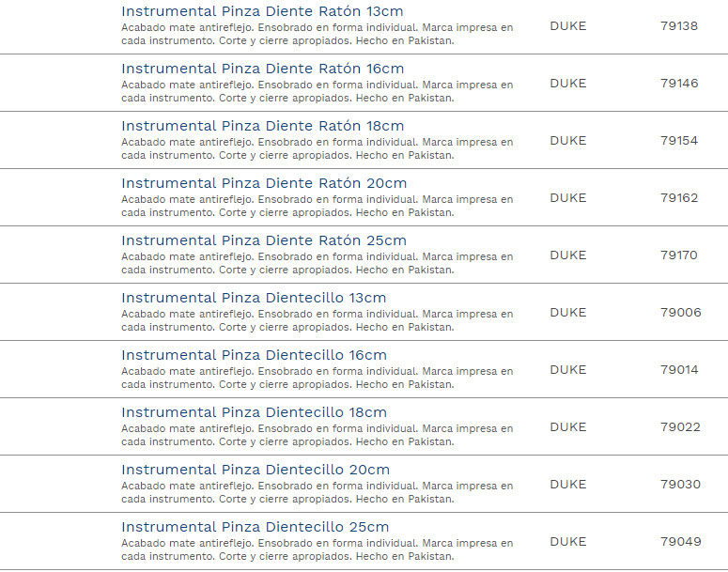This screenshot has height=572, width=728.
Task: Select Instrumental Pinza Dientecillo 16cm title
Action: coord(254,355)
